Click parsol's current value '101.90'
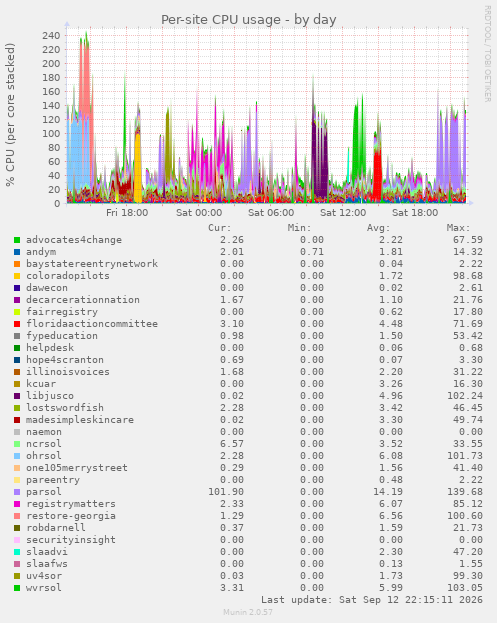497x623 pixels. (x=226, y=492)
